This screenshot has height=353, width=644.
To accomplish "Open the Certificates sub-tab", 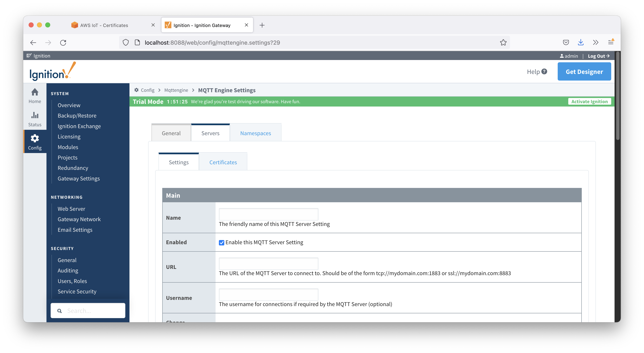I will 223,162.
